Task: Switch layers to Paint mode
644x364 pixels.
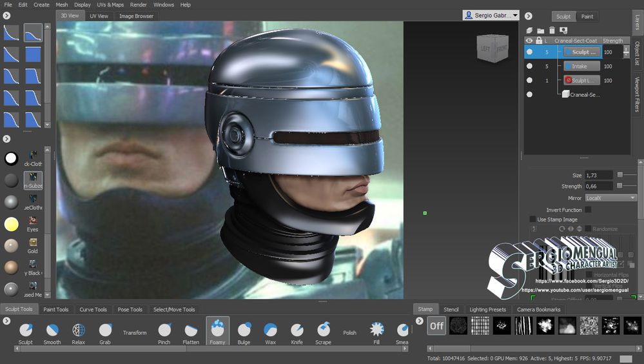Action: click(x=587, y=16)
